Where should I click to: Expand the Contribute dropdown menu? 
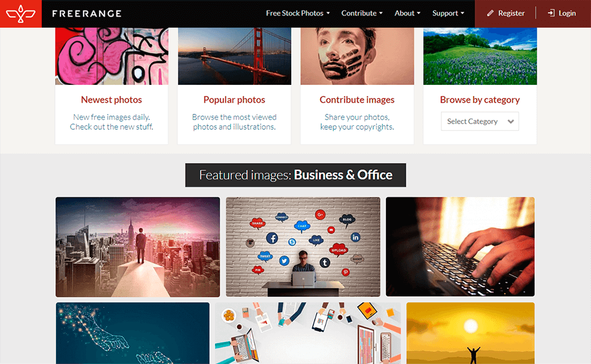point(362,13)
